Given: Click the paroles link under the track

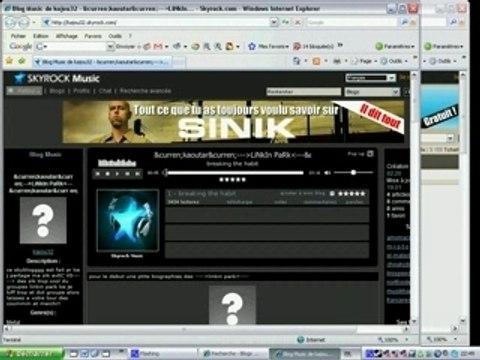Looking at the screenshot, I should [x=354, y=202].
